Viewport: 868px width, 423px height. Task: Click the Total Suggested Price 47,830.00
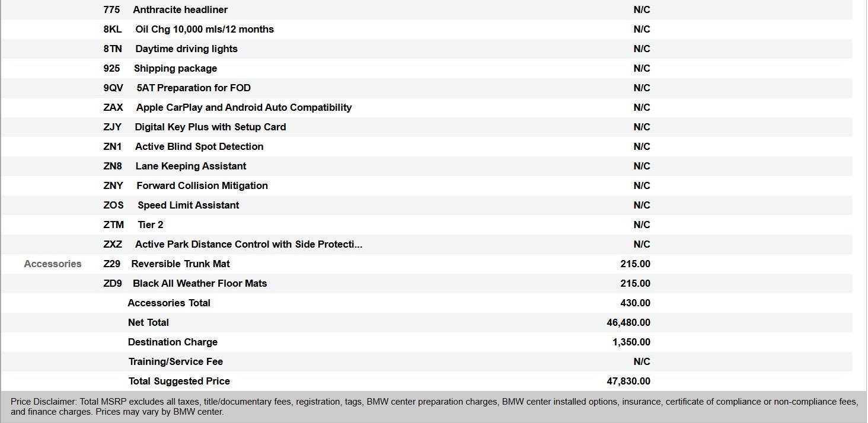coord(628,381)
